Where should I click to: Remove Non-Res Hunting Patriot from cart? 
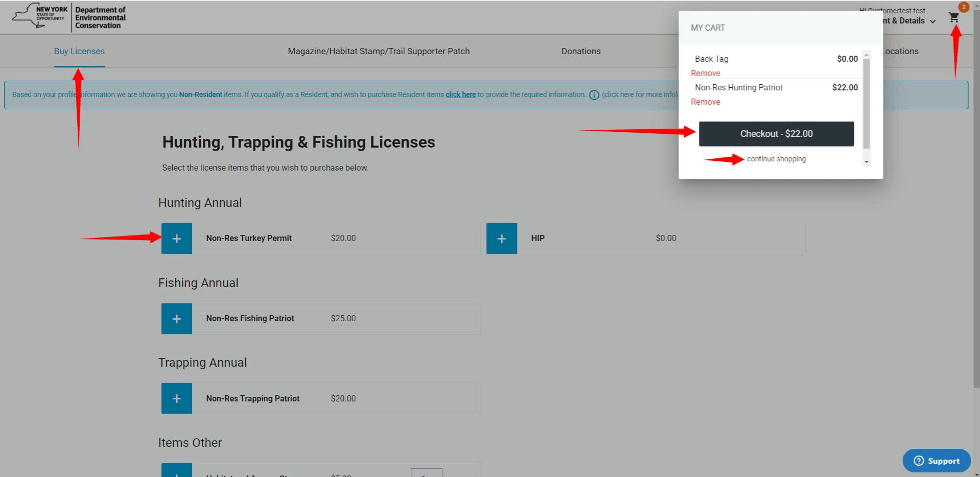pyautogui.click(x=705, y=102)
